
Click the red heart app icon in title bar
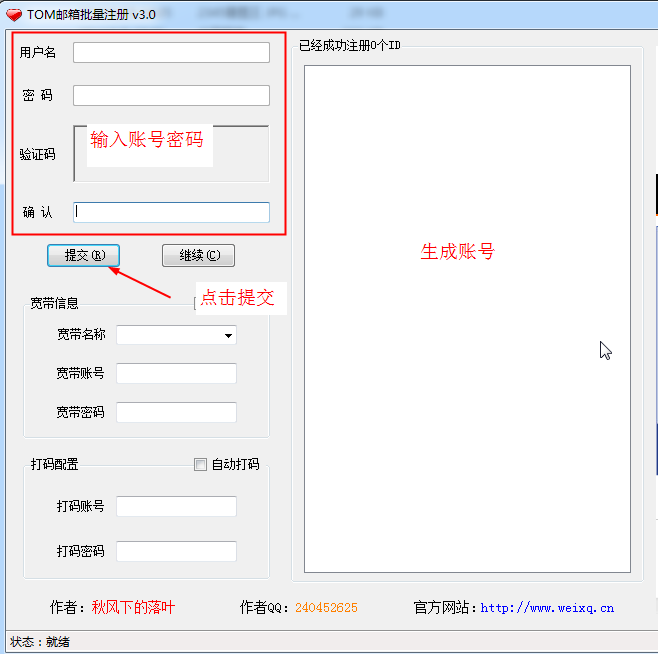(x=14, y=15)
